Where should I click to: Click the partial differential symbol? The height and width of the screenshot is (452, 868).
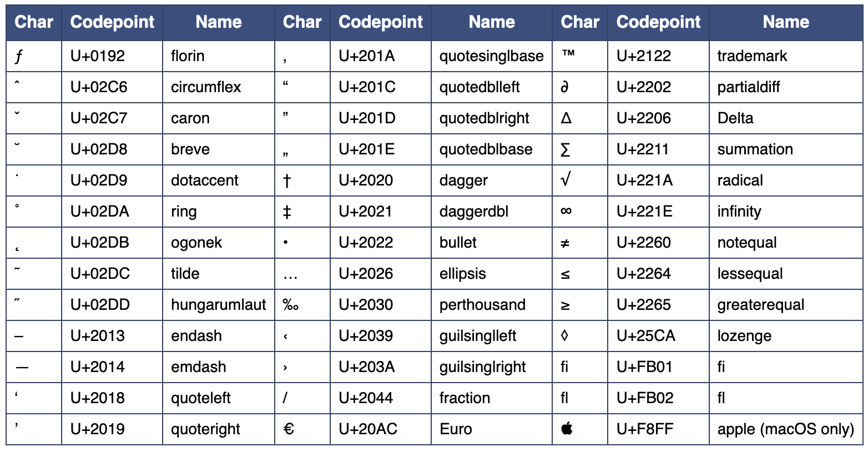point(565,87)
